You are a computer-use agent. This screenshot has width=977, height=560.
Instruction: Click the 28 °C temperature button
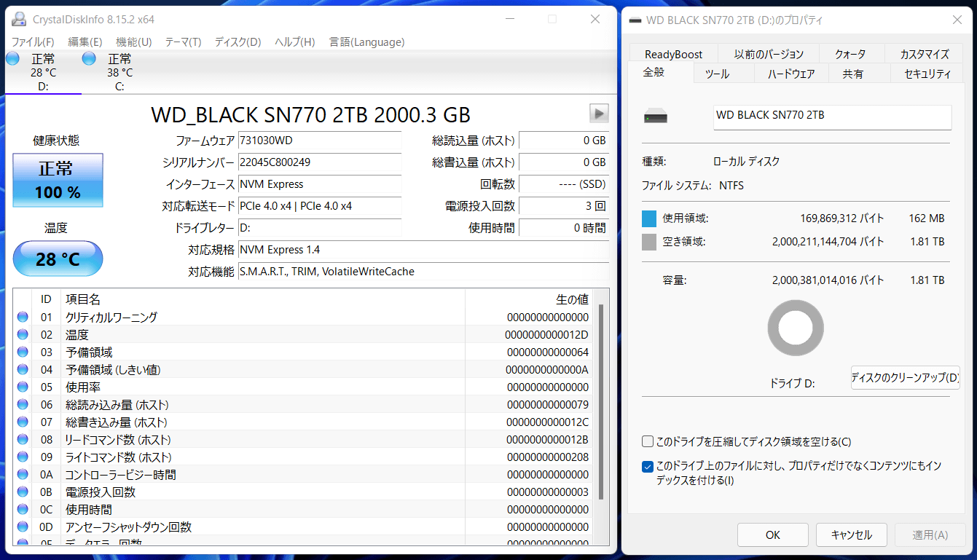[x=58, y=259]
